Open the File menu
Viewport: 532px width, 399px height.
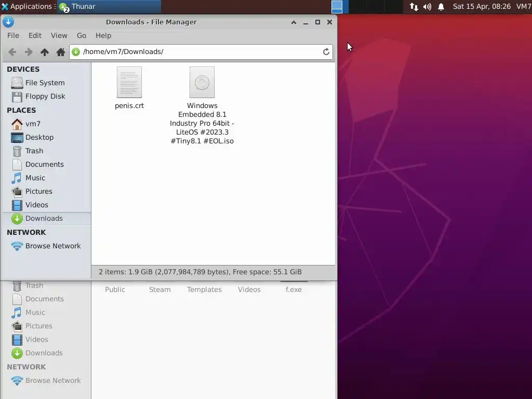point(13,36)
